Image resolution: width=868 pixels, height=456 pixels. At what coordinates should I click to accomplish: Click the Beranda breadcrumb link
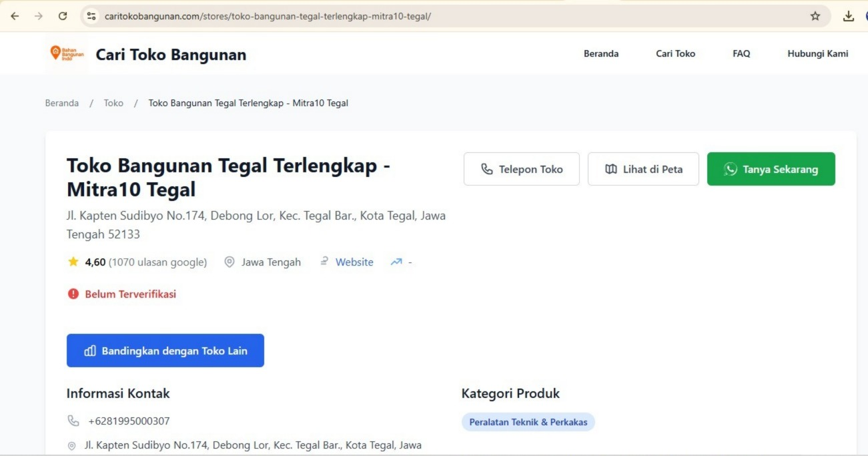(x=62, y=103)
